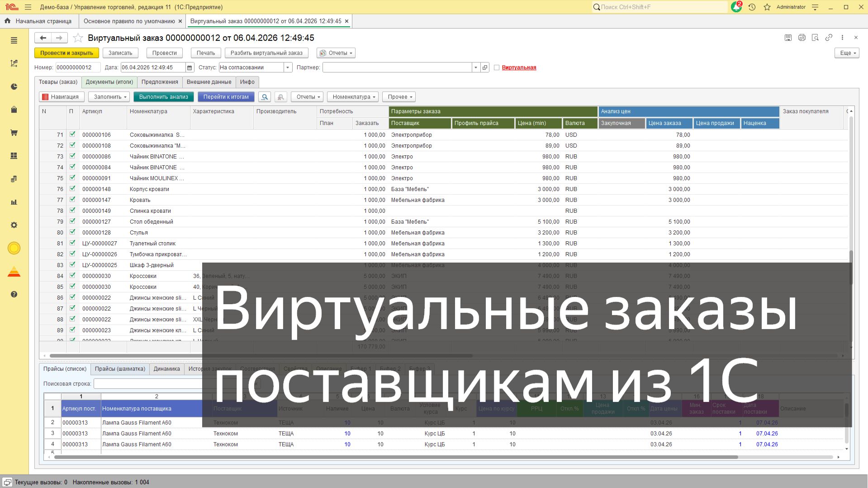Open the search magnifier above the items table
This screenshot has width=868, height=488.
click(265, 96)
